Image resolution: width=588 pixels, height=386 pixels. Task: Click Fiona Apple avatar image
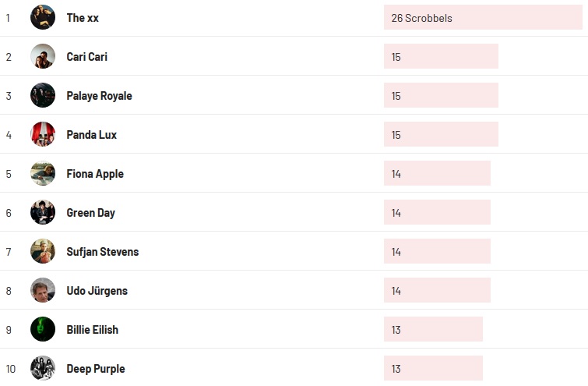tap(43, 173)
